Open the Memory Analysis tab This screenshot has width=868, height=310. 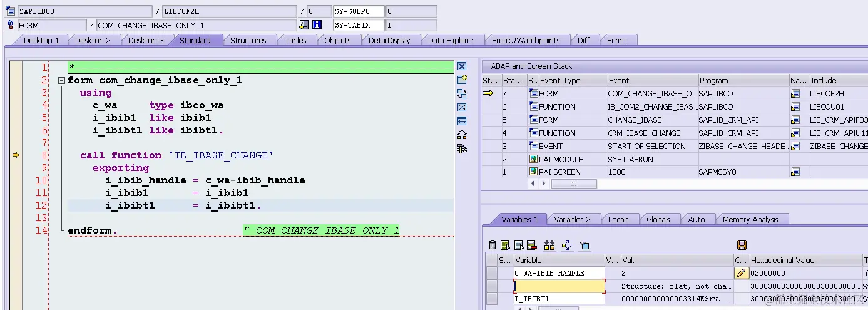tap(750, 219)
